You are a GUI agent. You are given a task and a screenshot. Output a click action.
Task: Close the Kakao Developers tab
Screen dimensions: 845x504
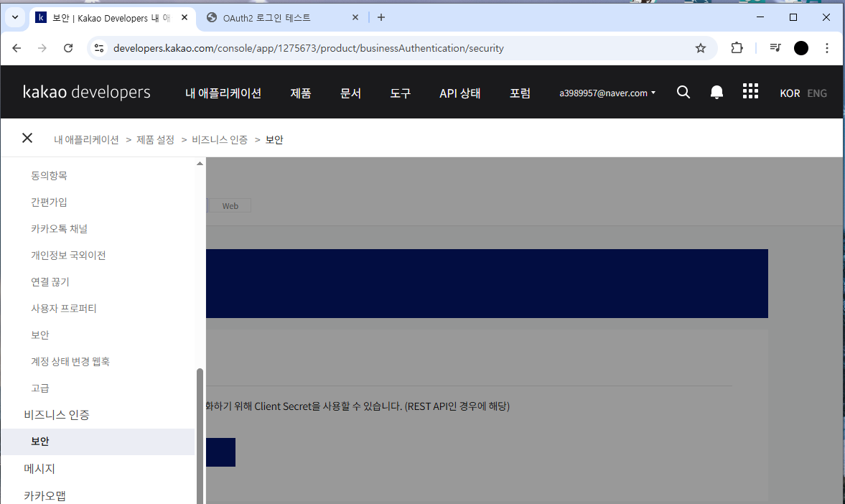(185, 17)
